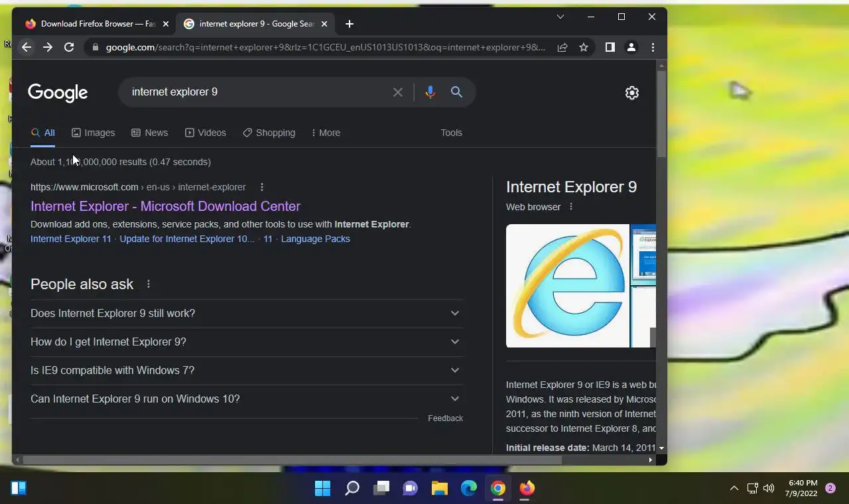Open Internet Explorer - Microsoft Download Center result
Screen dimensions: 849x504
[165, 206]
